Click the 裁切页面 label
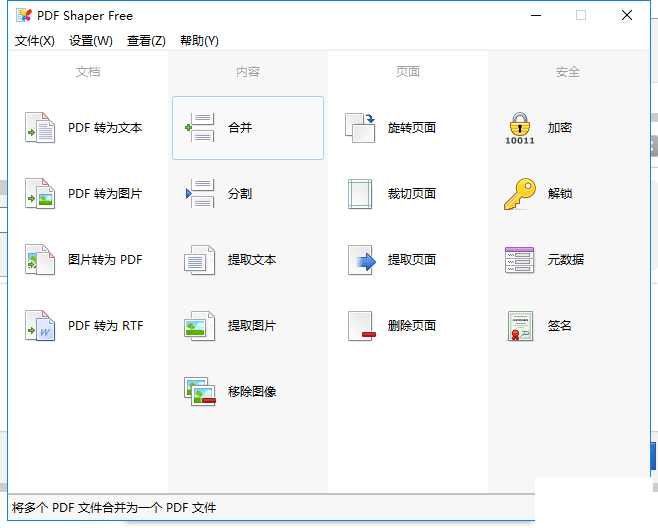The image size is (658, 528). click(412, 193)
